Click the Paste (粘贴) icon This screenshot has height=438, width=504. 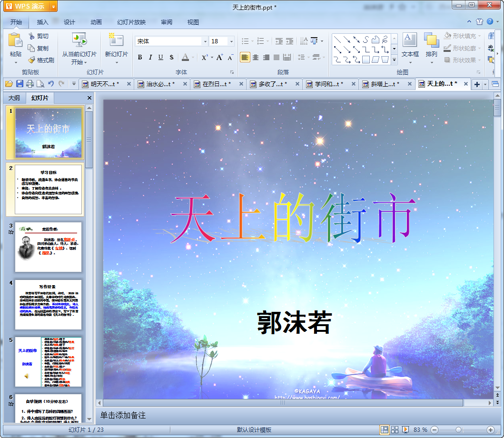15,41
